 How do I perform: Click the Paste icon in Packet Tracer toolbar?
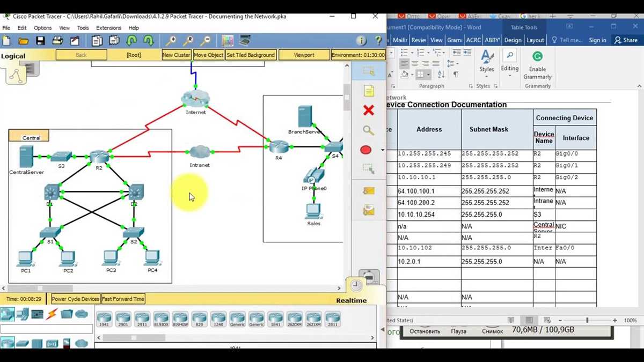coord(114,41)
